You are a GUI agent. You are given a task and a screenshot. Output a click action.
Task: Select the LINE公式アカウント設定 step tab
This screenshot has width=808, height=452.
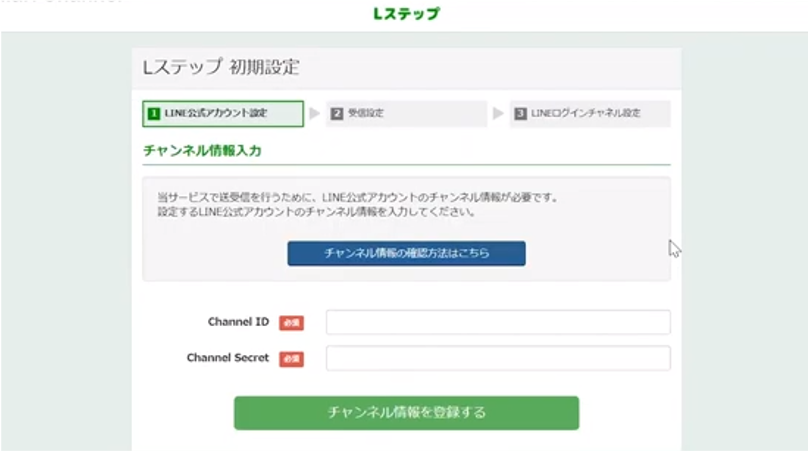coord(223,114)
